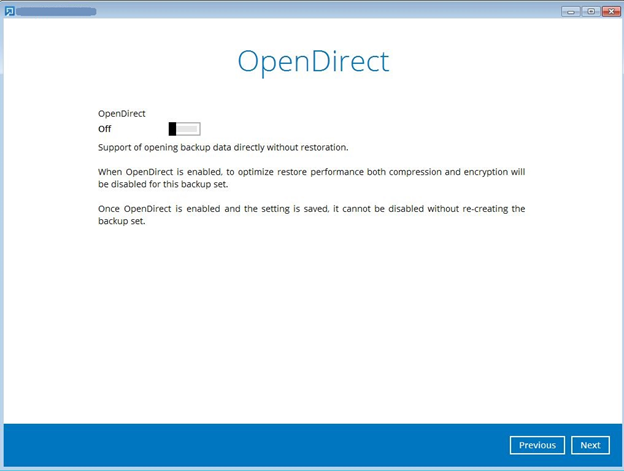Click the 'Support of opening backup data' description

coord(222,148)
